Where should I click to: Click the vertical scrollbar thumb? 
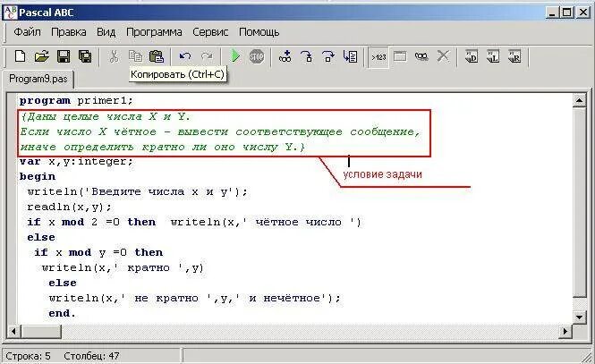point(579,202)
